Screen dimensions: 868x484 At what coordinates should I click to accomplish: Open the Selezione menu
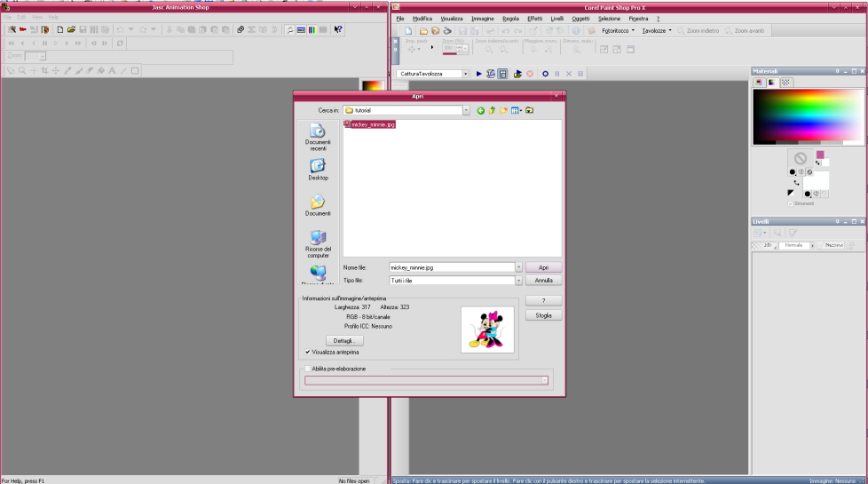(x=609, y=19)
